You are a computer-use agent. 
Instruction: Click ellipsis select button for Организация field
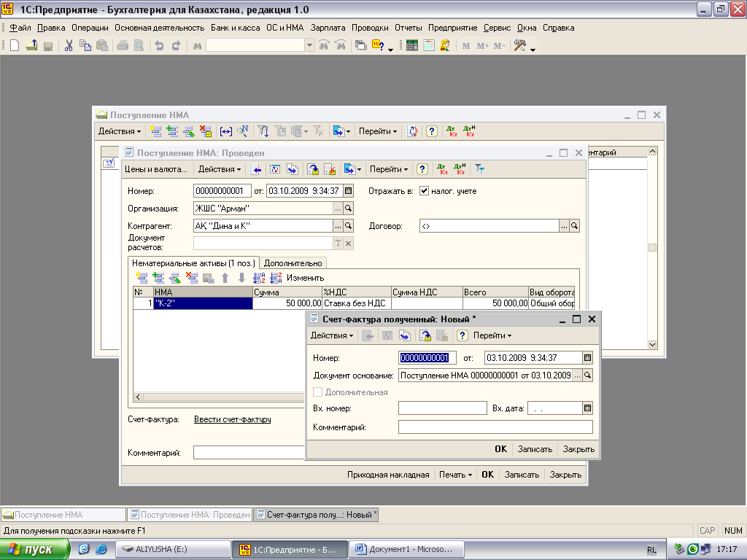click(x=338, y=209)
